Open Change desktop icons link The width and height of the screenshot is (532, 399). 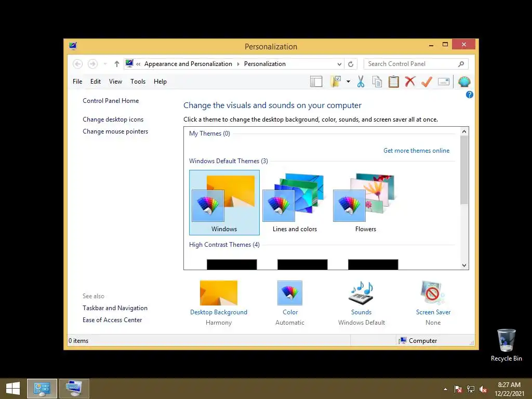point(113,119)
